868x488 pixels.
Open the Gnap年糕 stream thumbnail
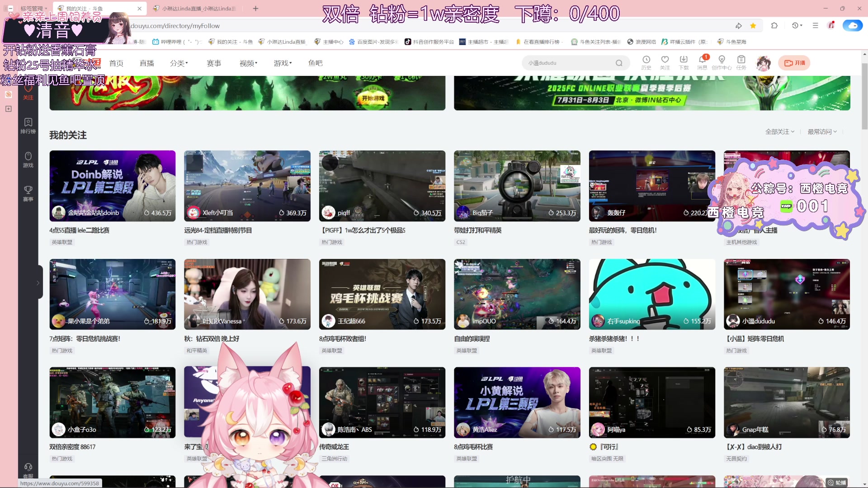[x=787, y=403]
